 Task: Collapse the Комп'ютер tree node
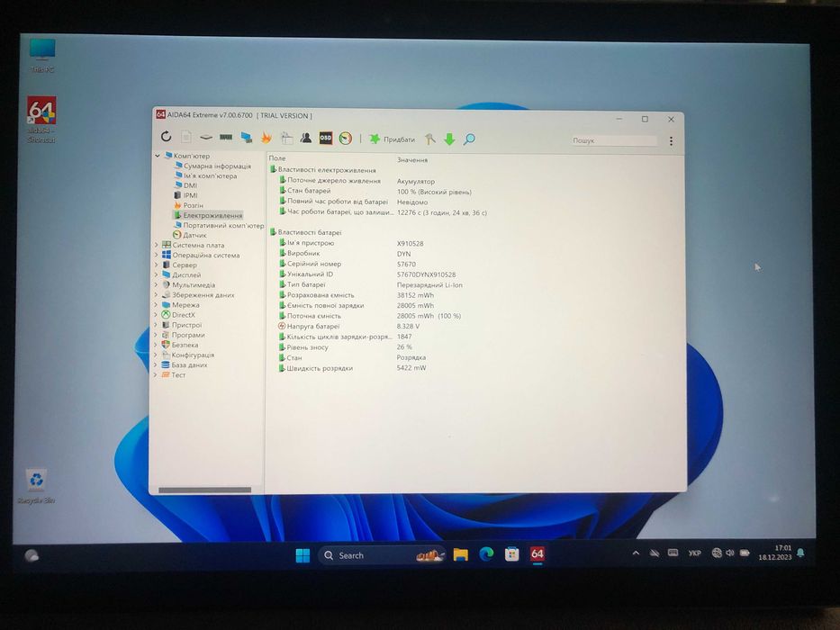tap(158, 156)
